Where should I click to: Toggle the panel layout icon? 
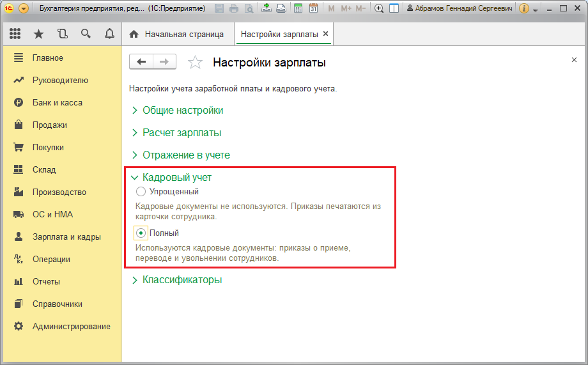(394, 8)
